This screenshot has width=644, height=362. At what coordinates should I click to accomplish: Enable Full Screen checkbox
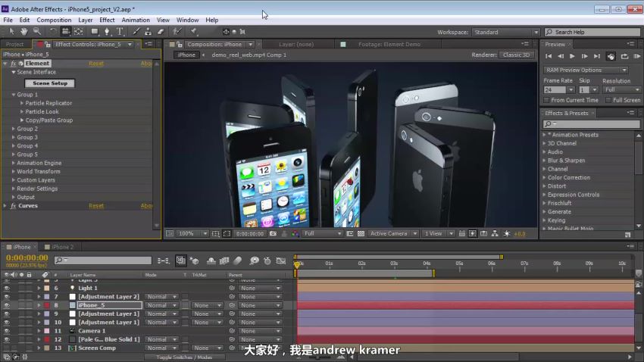click(608, 100)
